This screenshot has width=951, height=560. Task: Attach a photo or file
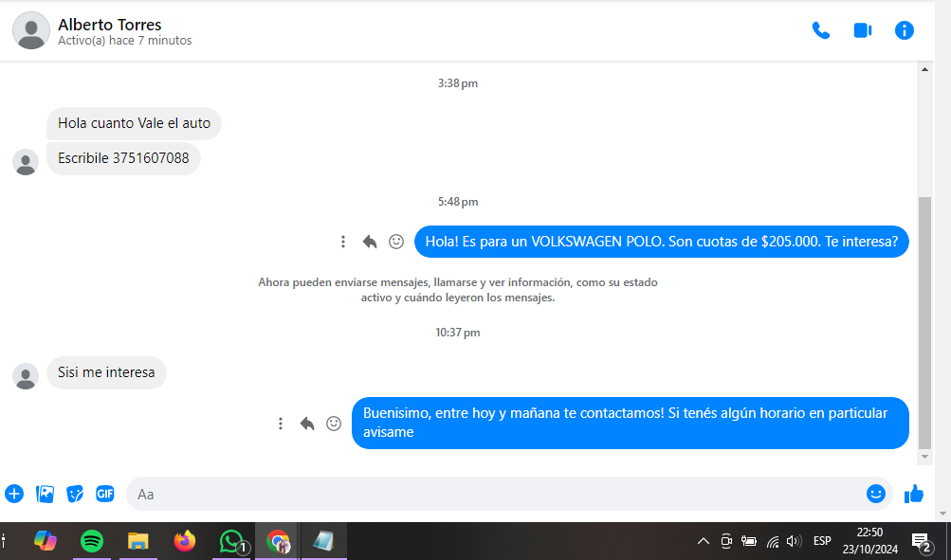click(45, 494)
